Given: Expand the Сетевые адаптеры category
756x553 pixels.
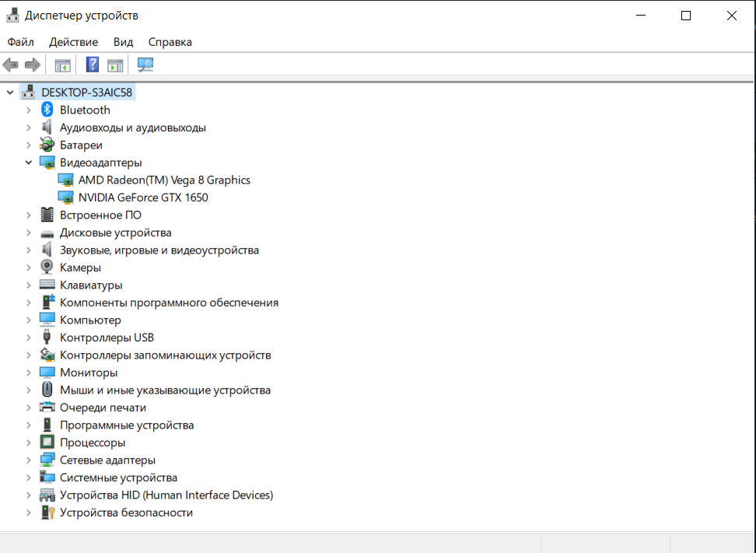Looking at the screenshot, I should (29, 460).
